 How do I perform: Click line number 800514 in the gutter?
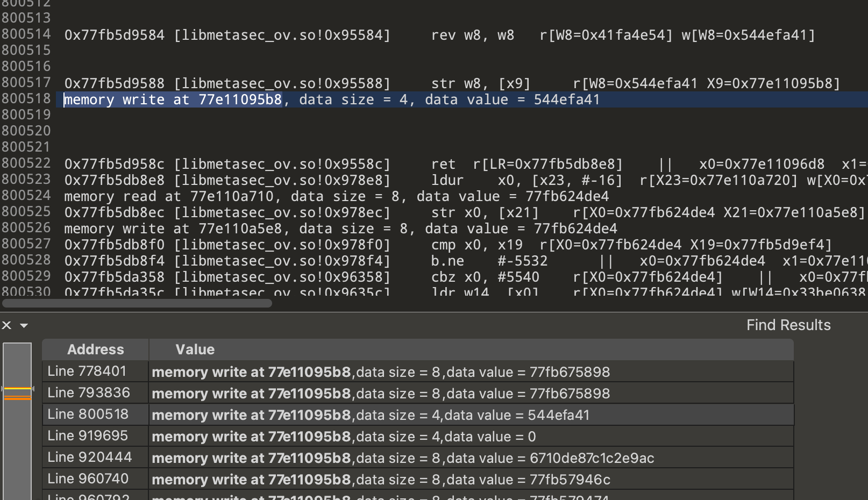(26, 34)
